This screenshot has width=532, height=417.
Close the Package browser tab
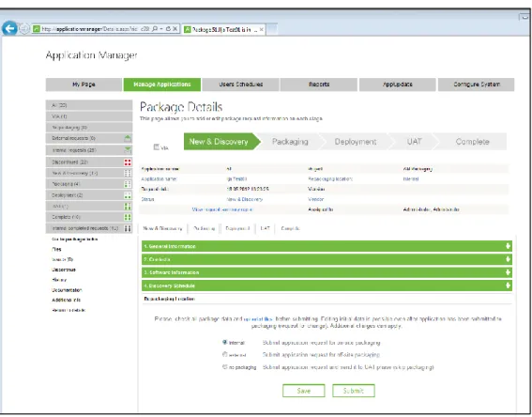[261, 29]
